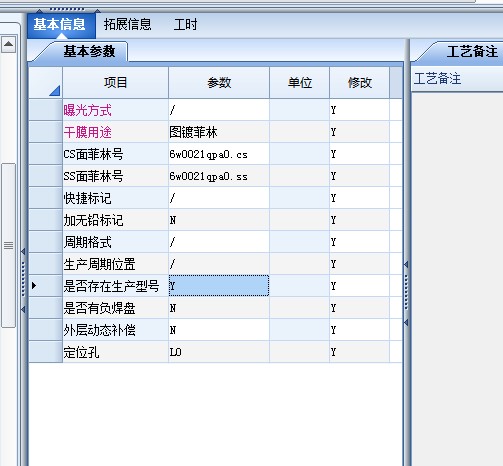This screenshot has width=503, height=466.
Task: Switch to the 基本信息 tab
Action: point(61,25)
